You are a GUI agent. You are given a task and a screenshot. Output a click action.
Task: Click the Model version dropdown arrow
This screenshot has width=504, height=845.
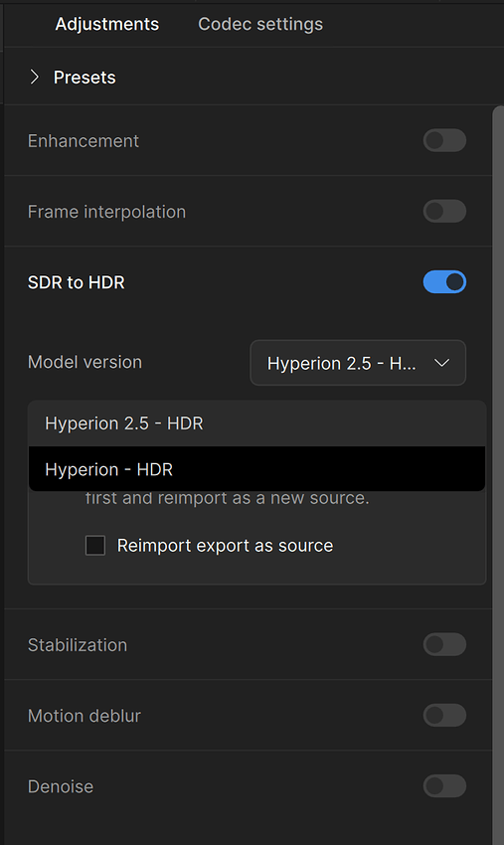click(441, 363)
